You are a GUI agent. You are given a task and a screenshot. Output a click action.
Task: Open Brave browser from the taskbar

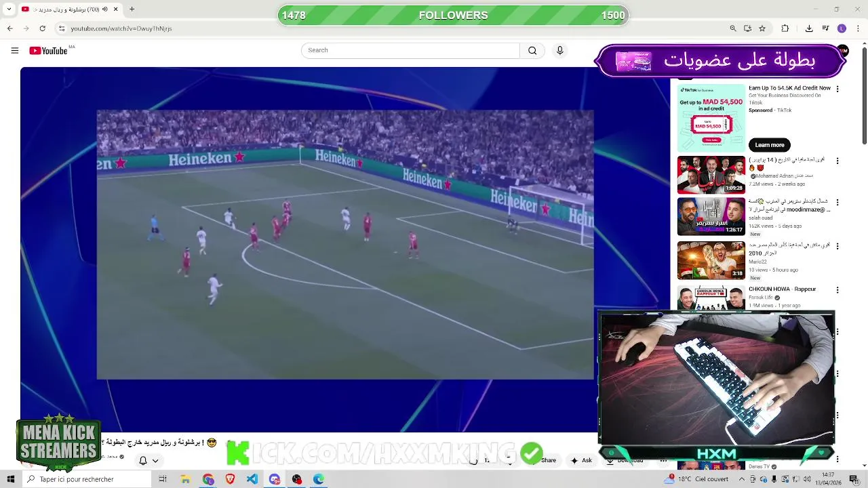[x=230, y=479]
